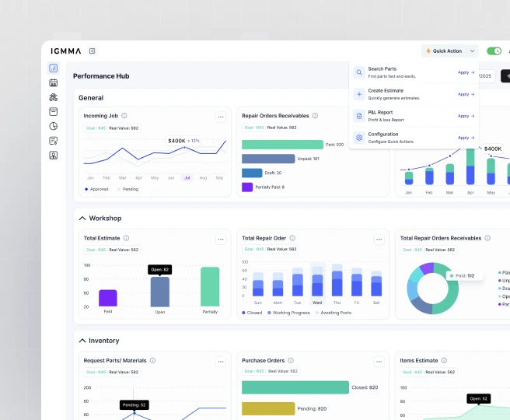Toggle Working Progress legend item

click(x=288, y=313)
